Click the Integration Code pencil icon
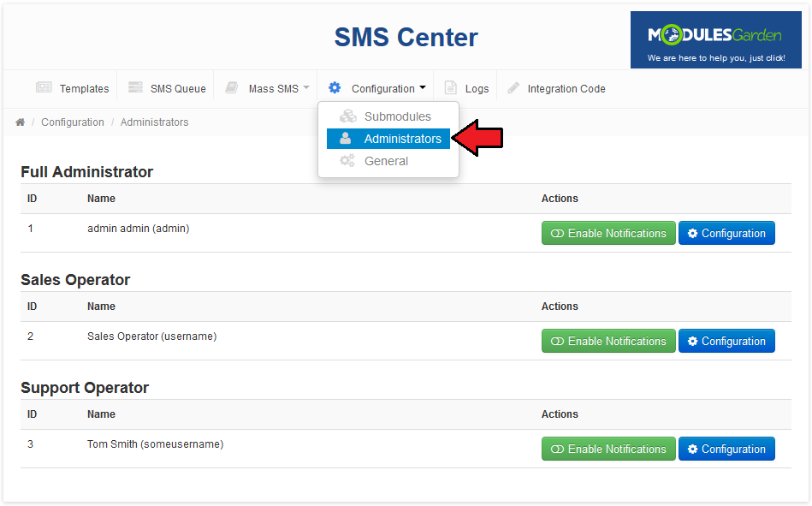Viewport: 812px width, 506px height. tap(513, 87)
